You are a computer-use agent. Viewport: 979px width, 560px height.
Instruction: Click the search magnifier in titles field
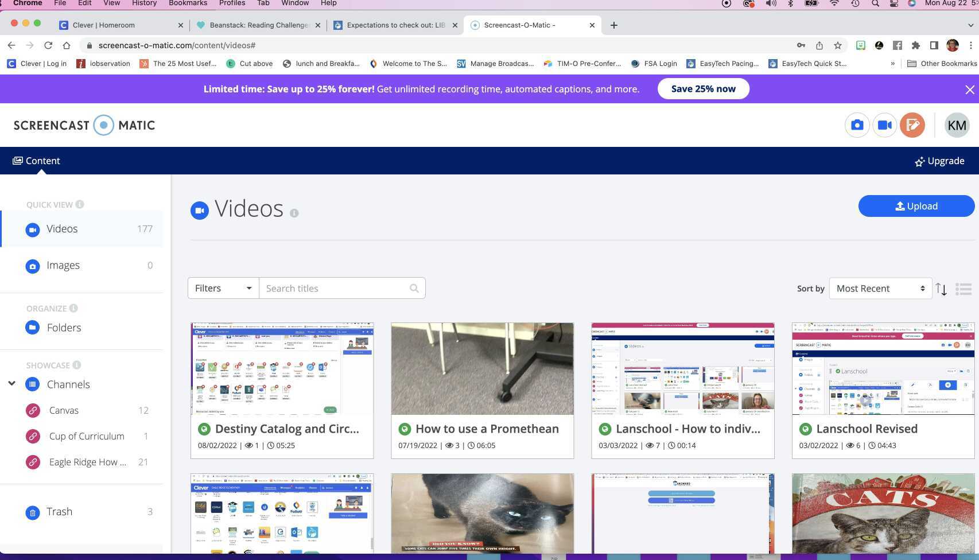click(414, 289)
